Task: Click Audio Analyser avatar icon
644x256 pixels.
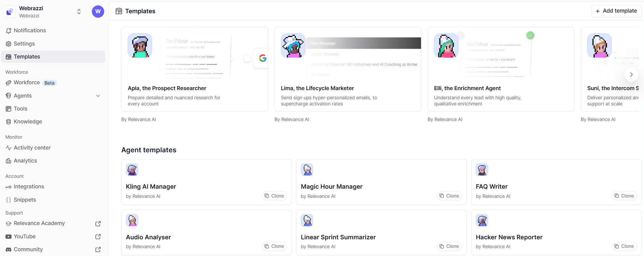Action: coord(132,220)
